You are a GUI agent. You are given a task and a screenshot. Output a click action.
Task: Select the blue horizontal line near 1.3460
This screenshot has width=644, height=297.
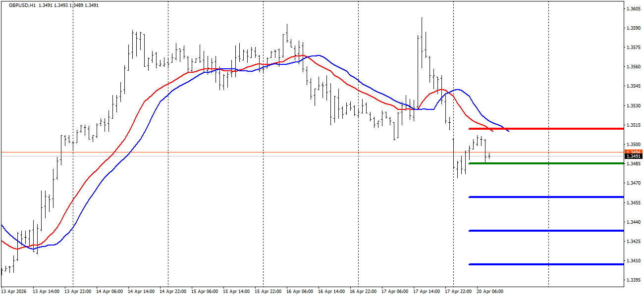point(546,197)
